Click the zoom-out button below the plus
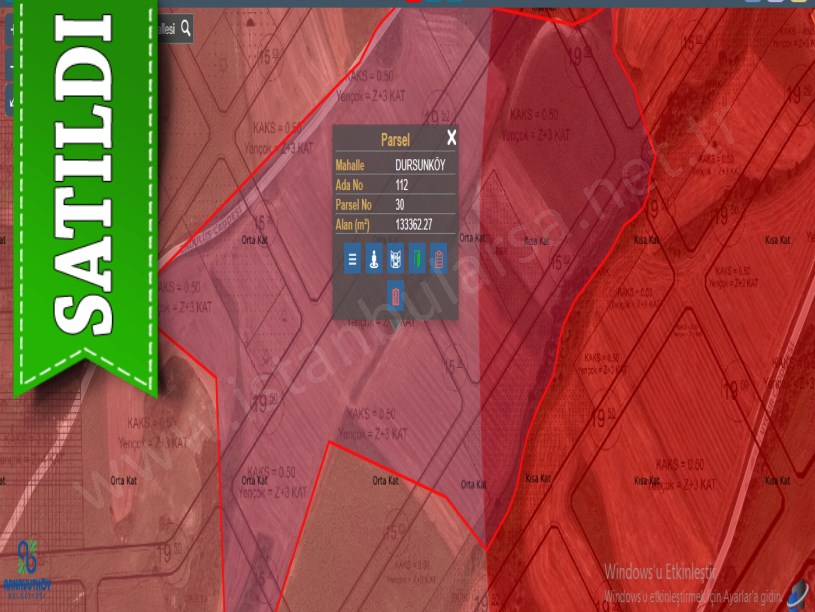815x612 pixels. (11, 66)
